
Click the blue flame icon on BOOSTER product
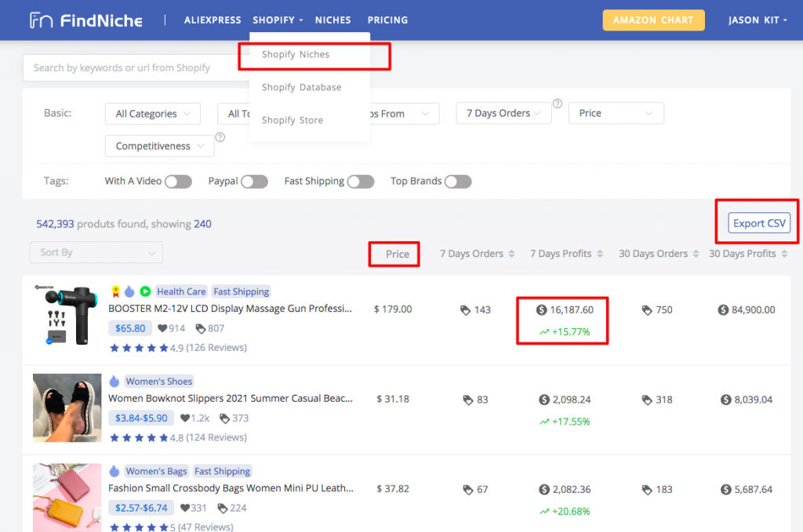[x=129, y=291]
